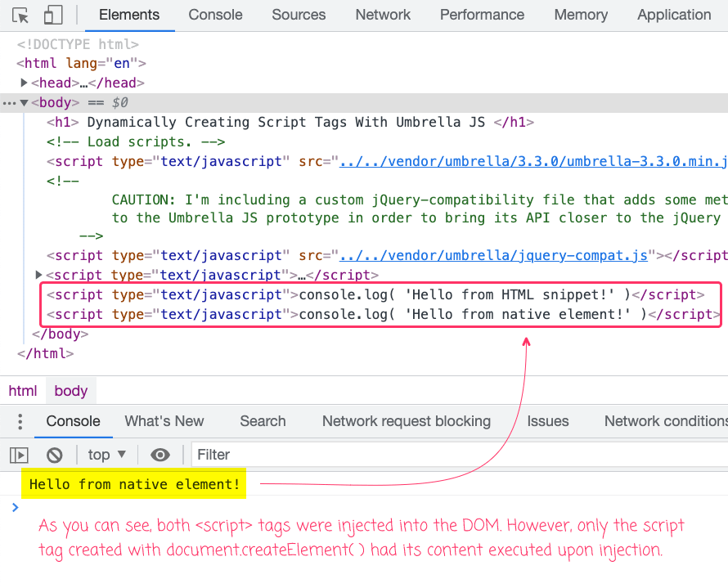Open the drawer's vertical three-dot menu

coord(19,421)
